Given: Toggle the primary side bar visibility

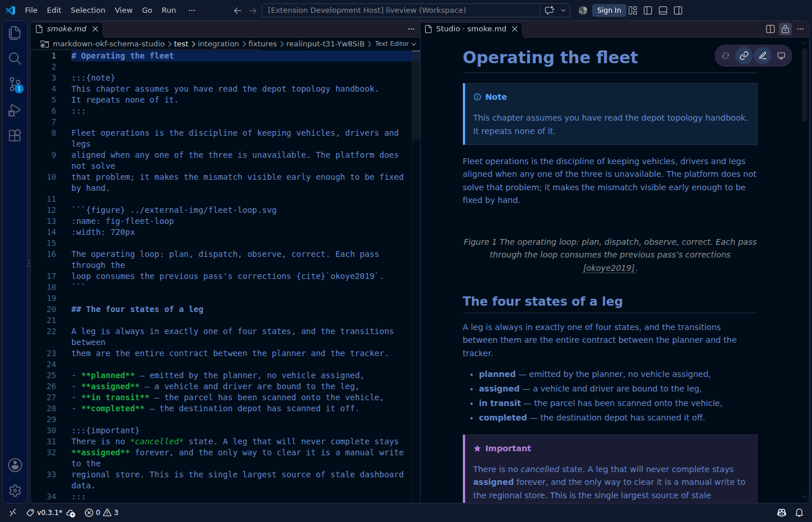Looking at the screenshot, I should coord(648,10).
